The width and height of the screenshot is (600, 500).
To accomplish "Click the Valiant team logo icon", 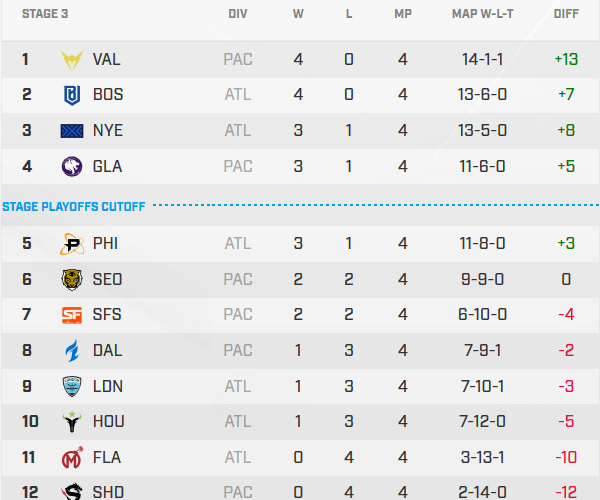I will pos(73,59).
